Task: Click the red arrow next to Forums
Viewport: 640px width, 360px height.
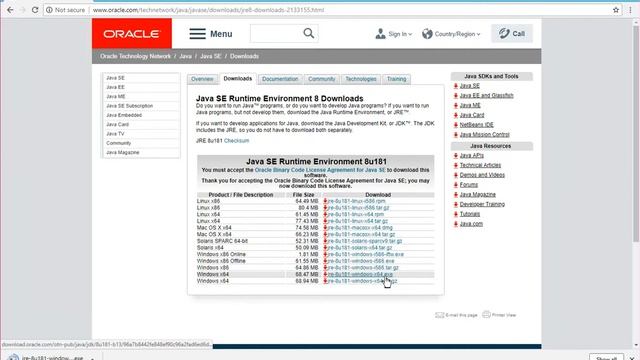Action: [x=456, y=185]
